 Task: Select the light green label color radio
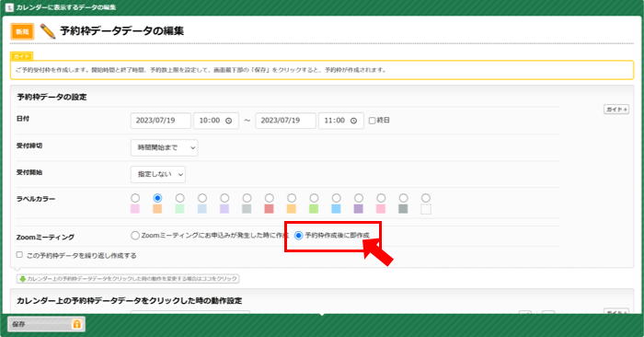point(180,198)
